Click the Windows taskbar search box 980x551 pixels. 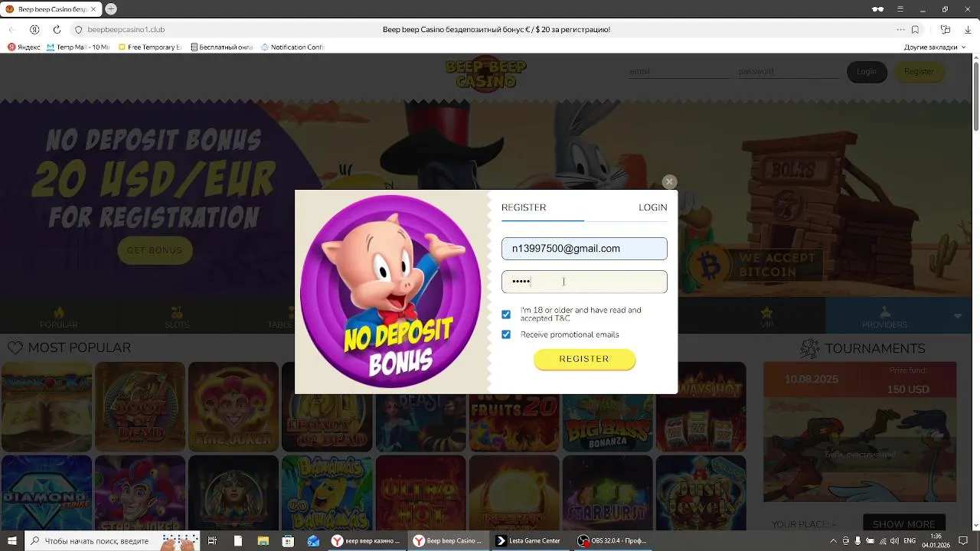112,540
